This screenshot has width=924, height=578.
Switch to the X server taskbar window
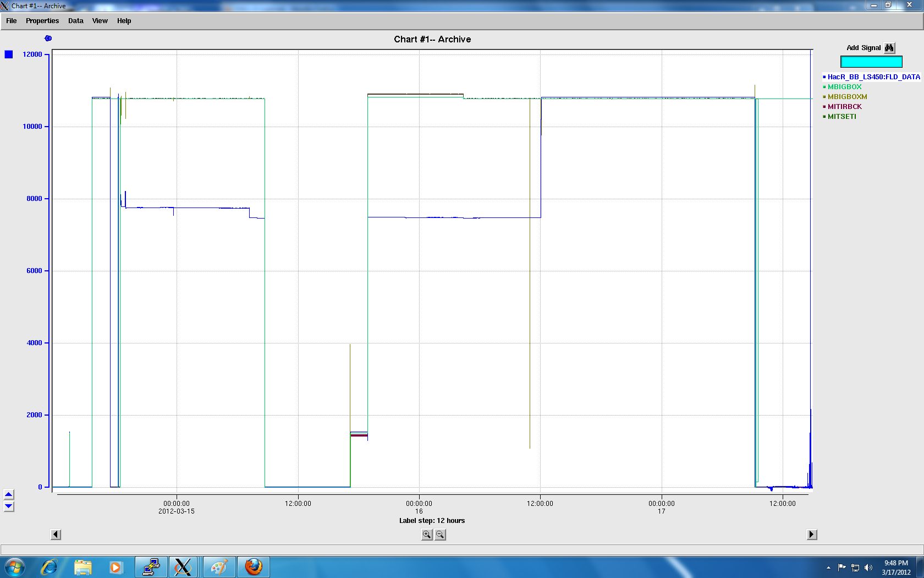coord(183,567)
